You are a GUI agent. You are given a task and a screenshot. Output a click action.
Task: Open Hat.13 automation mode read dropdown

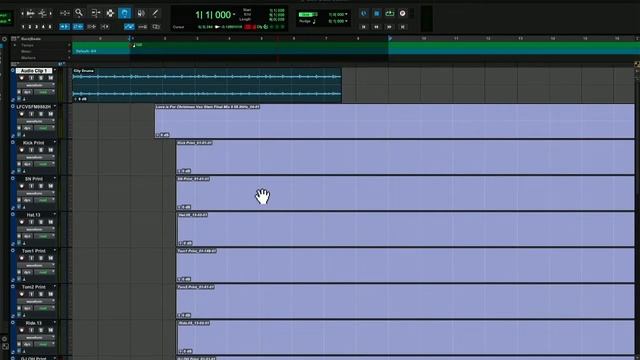[x=44, y=236]
